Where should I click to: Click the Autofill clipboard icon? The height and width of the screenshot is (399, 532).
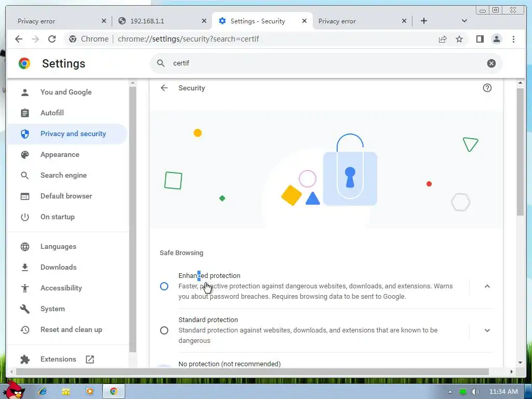25,113
